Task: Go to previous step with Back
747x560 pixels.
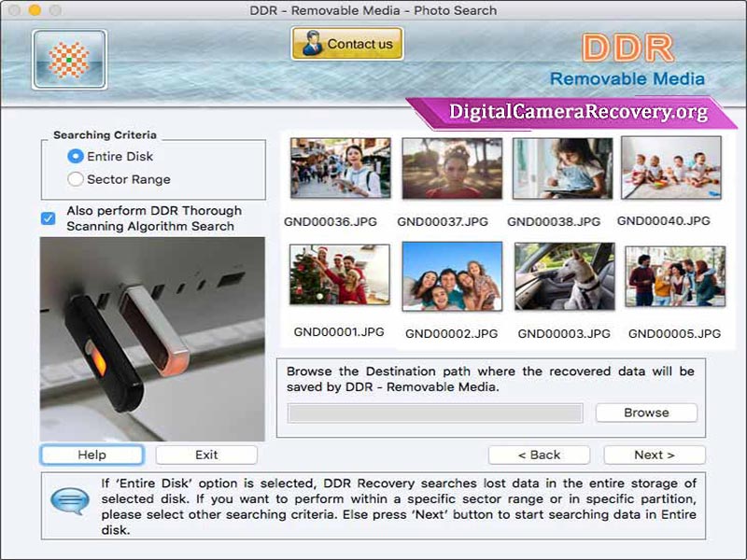Action: (x=540, y=455)
